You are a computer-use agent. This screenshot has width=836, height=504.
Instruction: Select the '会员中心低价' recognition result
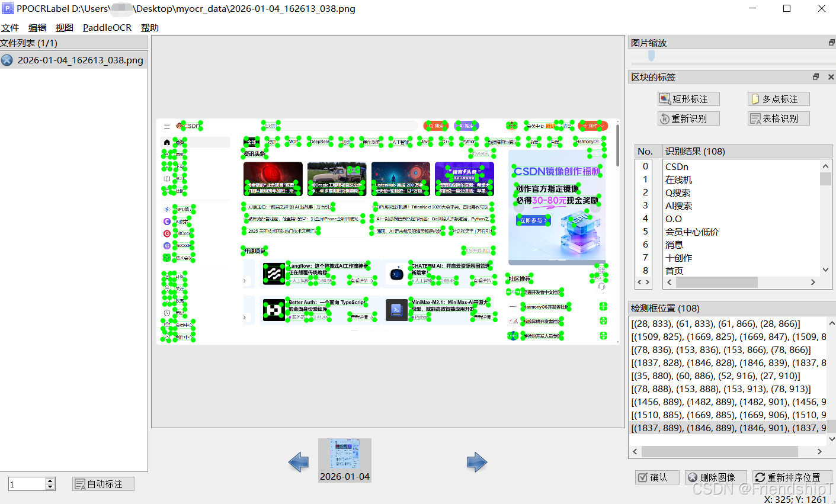point(741,232)
